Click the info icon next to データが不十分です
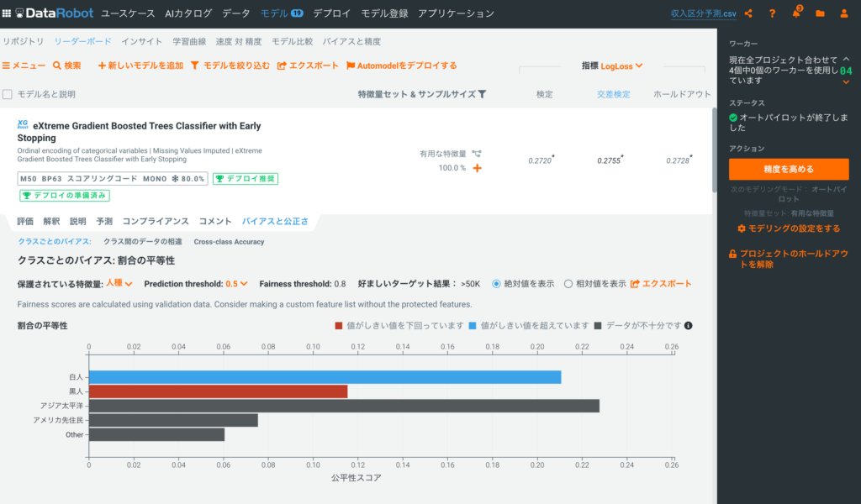 click(688, 325)
